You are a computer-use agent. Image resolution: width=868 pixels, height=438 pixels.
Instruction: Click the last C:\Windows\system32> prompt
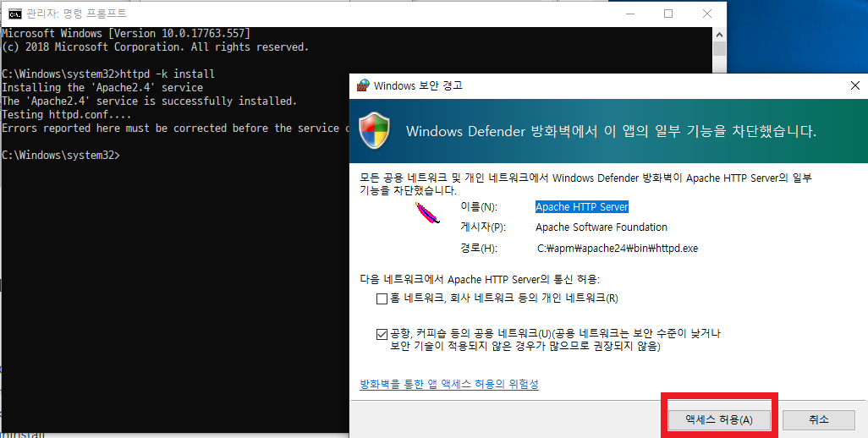[x=60, y=156]
